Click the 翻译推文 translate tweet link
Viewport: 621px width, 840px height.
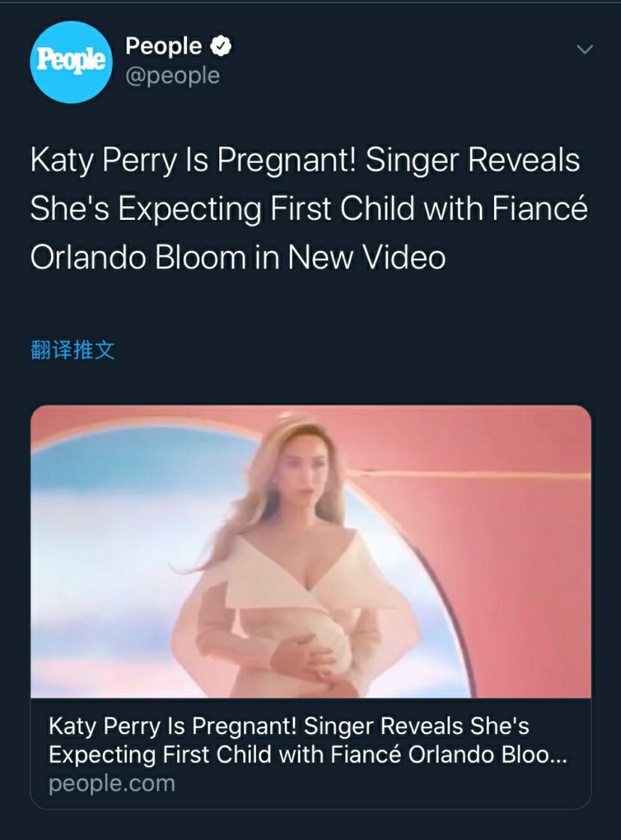point(72,350)
